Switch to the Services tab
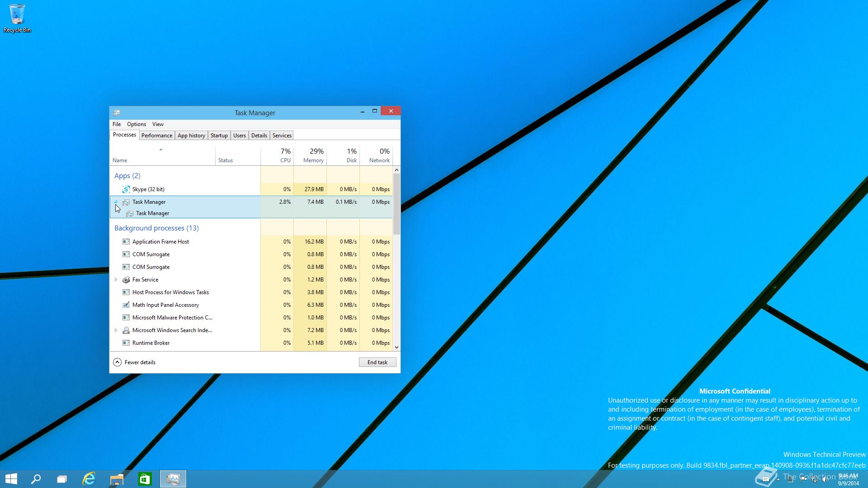 tap(282, 136)
